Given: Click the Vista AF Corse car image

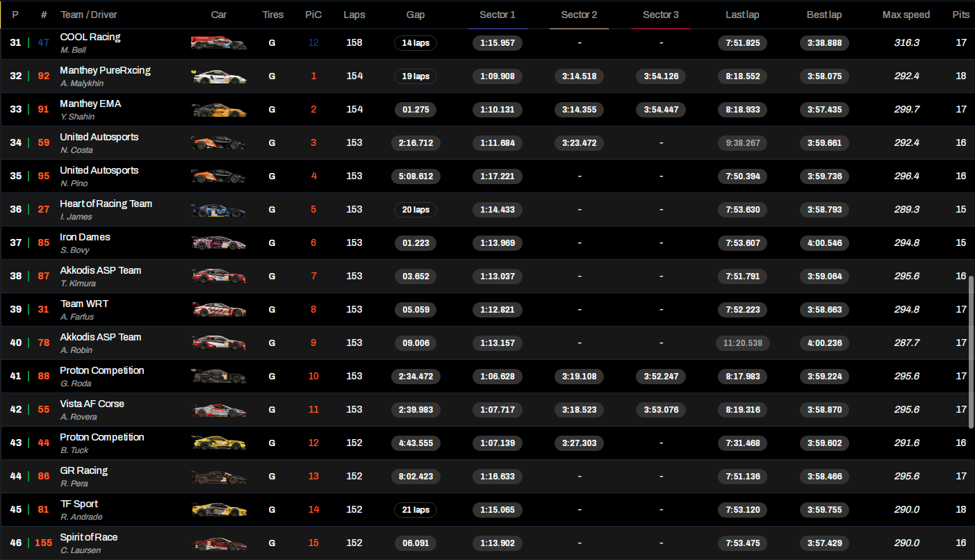Looking at the screenshot, I should 218,410.
